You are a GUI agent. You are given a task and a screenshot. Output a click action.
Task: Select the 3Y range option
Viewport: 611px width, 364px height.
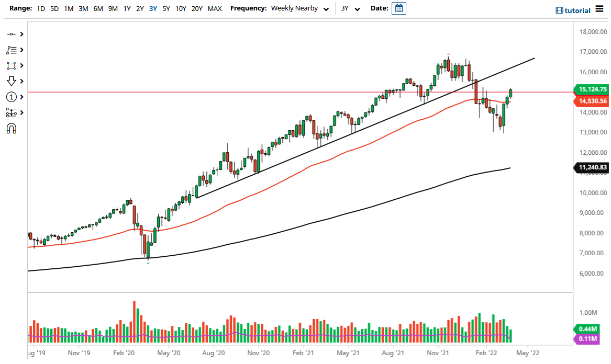tap(152, 8)
